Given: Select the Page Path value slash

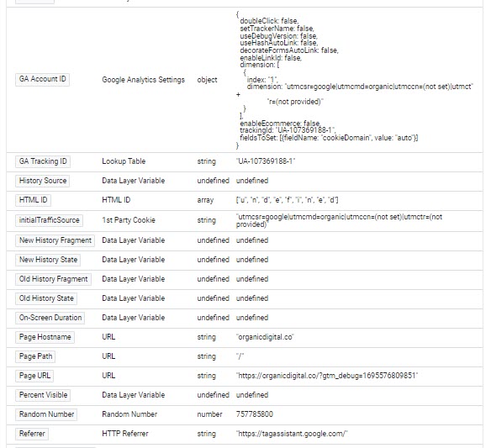Looking at the screenshot, I should coord(240,356).
